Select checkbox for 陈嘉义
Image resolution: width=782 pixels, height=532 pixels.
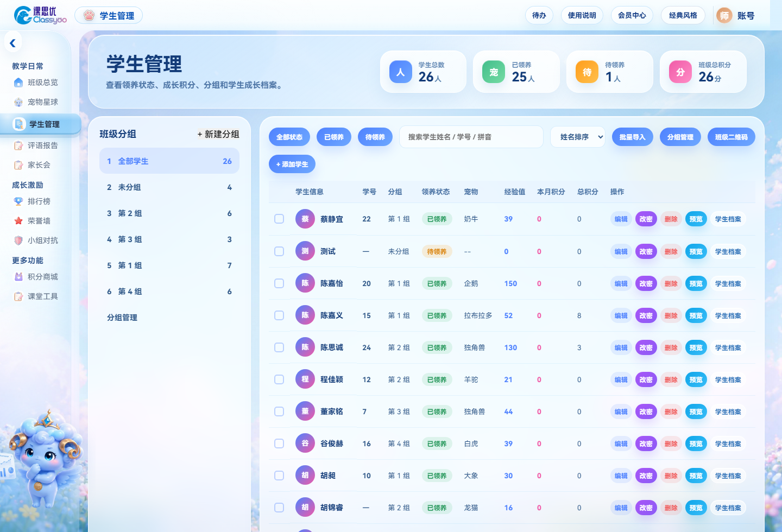coord(279,315)
